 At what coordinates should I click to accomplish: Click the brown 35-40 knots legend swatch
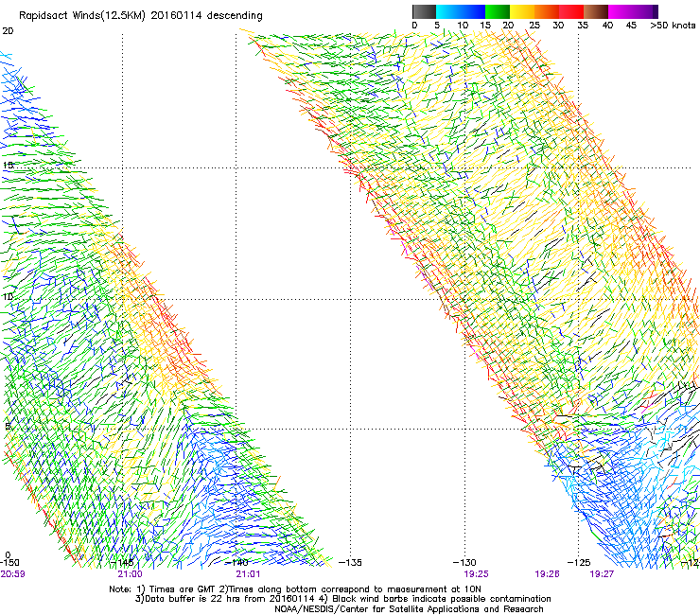596,11
